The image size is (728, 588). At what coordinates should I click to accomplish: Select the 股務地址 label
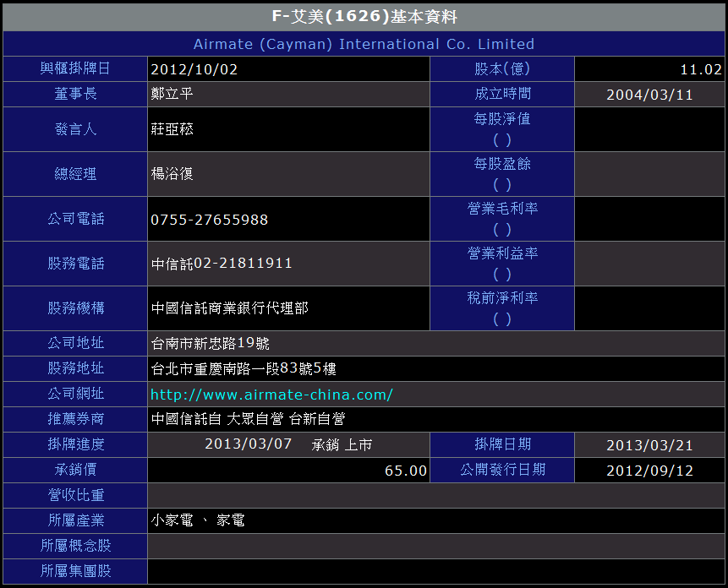pyautogui.click(x=75, y=368)
